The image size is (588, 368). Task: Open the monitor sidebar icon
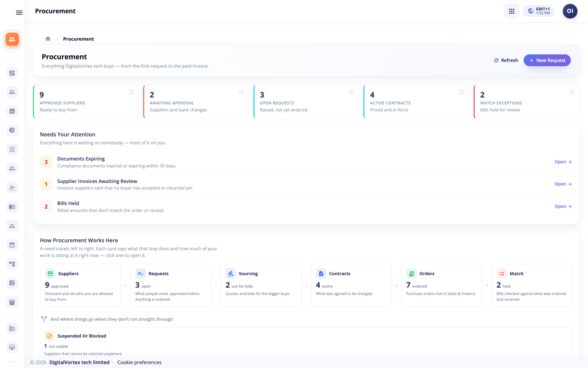12,347
